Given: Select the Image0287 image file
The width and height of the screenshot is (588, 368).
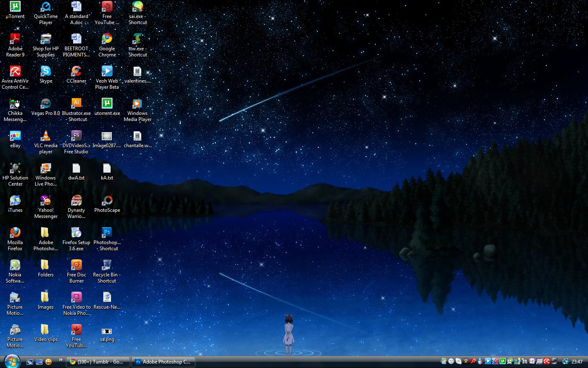Looking at the screenshot, I should coord(107,139).
